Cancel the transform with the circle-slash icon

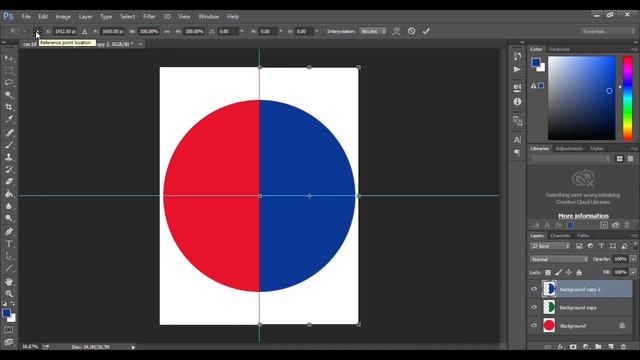point(411,31)
